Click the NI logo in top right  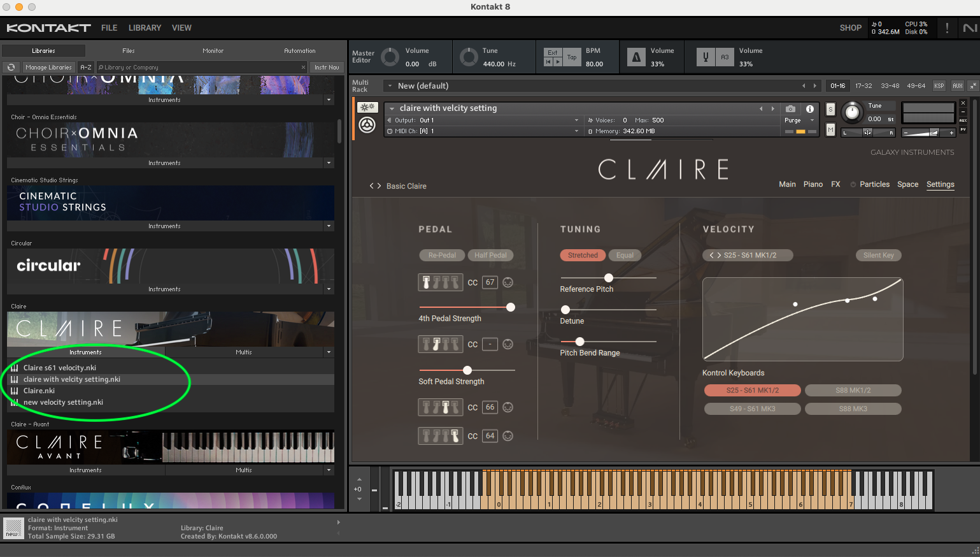(970, 28)
